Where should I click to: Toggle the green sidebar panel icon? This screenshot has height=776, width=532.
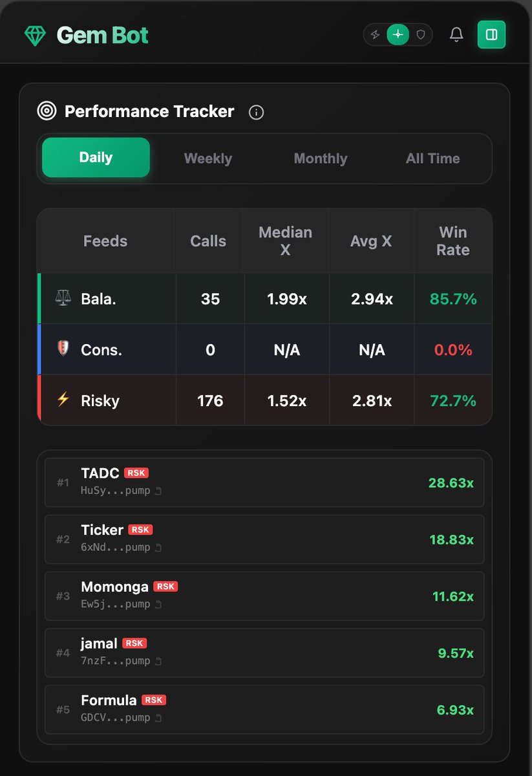(491, 34)
